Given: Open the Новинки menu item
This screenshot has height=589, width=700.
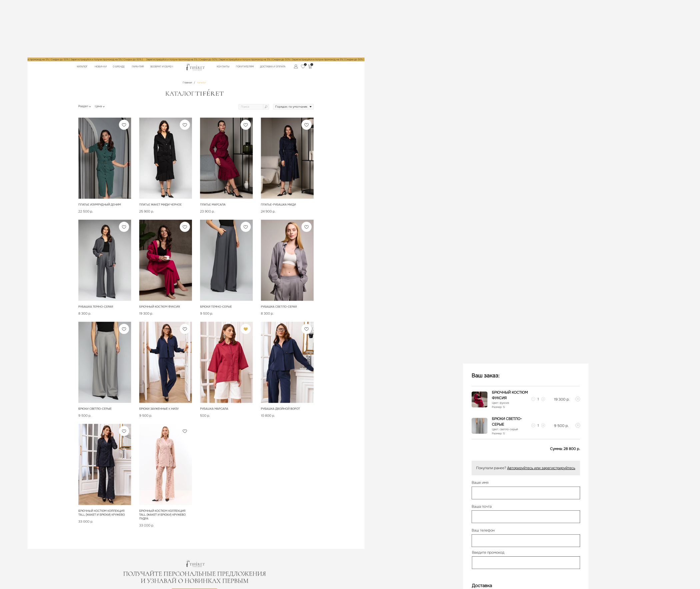Looking at the screenshot, I should pyautogui.click(x=100, y=66).
